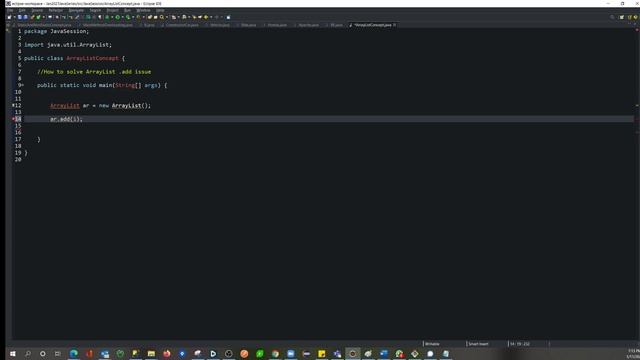Screen dimensions: 640x360
Task: Click the underlined ArrayList type on line 12
Action: coord(65,105)
